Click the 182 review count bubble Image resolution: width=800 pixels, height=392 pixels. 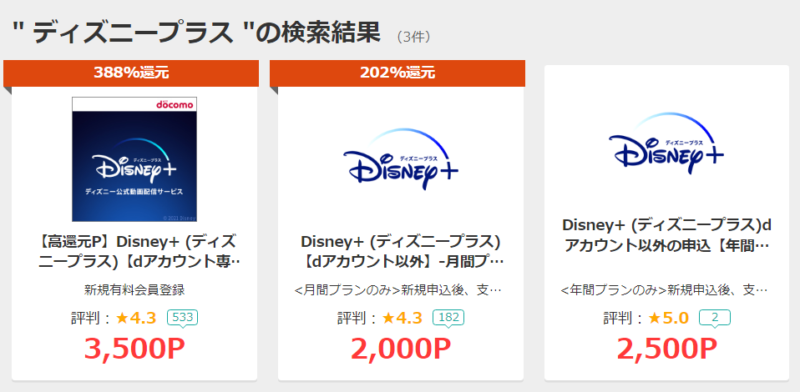pyautogui.click(x=448, y=318)
